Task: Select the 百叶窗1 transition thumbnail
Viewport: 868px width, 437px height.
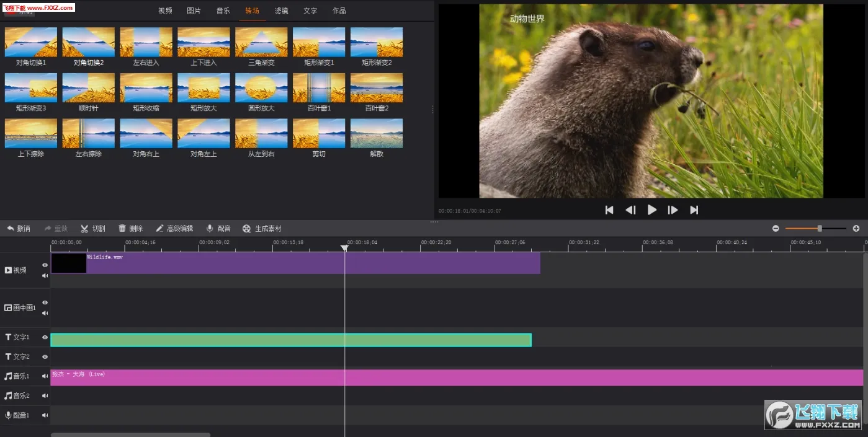Action: coord(319,88)
